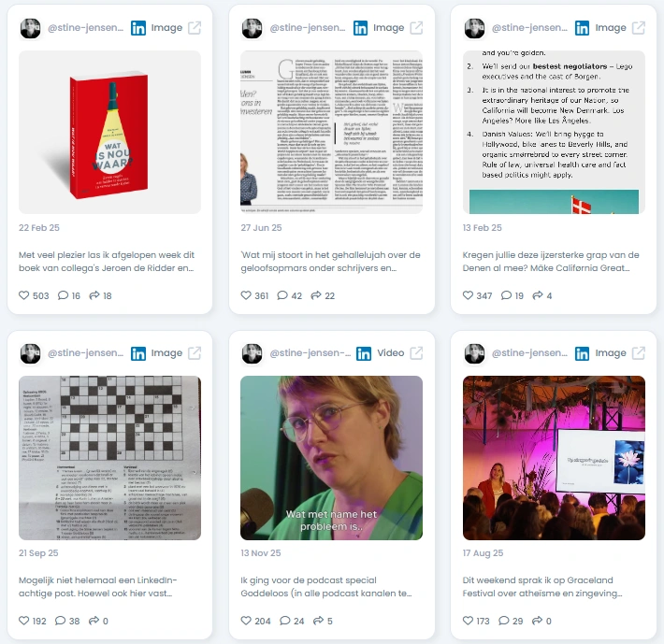Open red book cover image thumbnail
The width and height of the screenshot is (664, 644).
click(109, 132)
